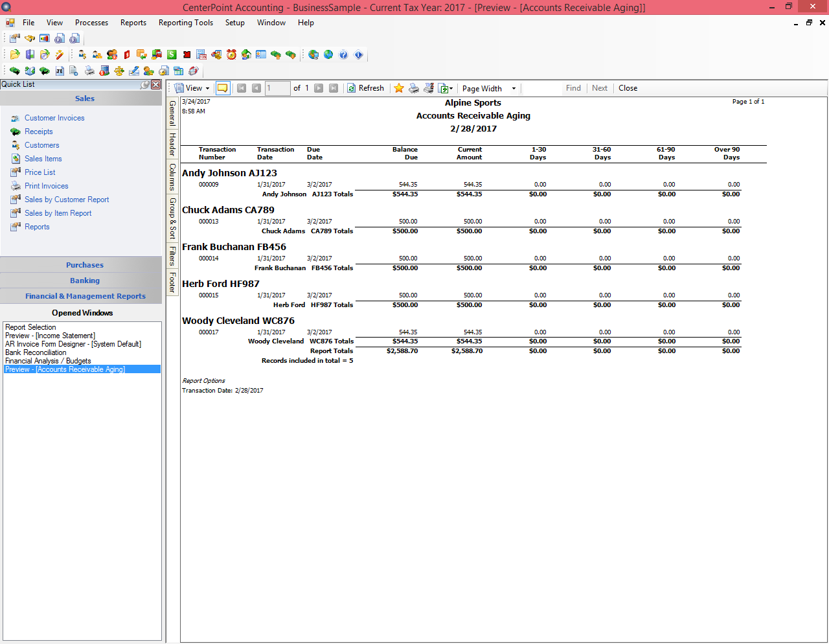Click the page number input field
The width and height of the screenshot is (829, 644).
coord(278,88)
